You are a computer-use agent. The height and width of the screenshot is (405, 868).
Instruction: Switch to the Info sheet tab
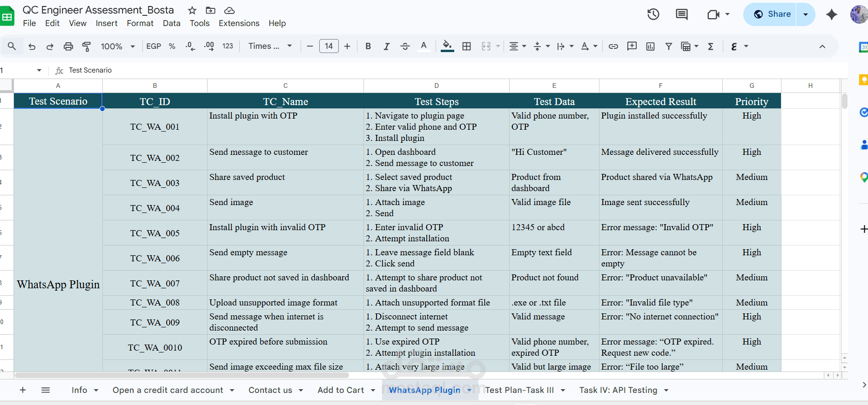coord(80,390)
